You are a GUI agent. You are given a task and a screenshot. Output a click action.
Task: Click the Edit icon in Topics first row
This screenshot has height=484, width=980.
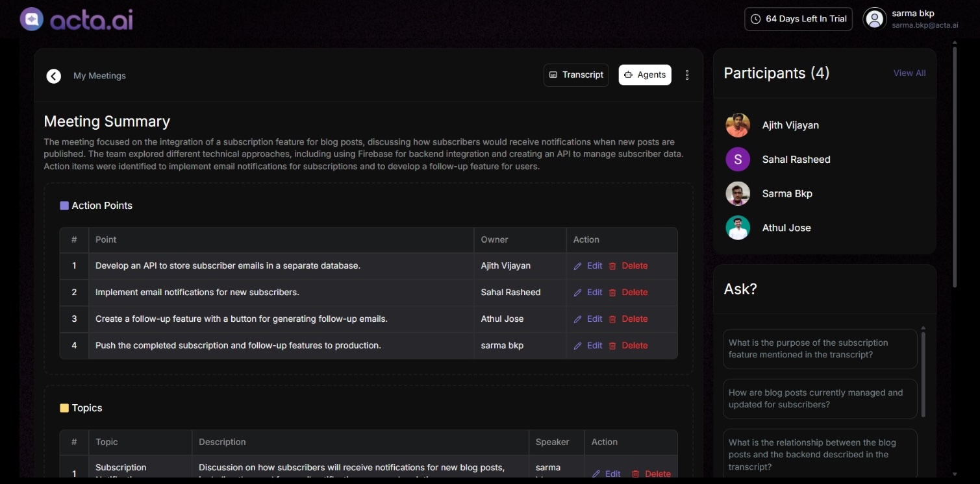click(596, 474)
